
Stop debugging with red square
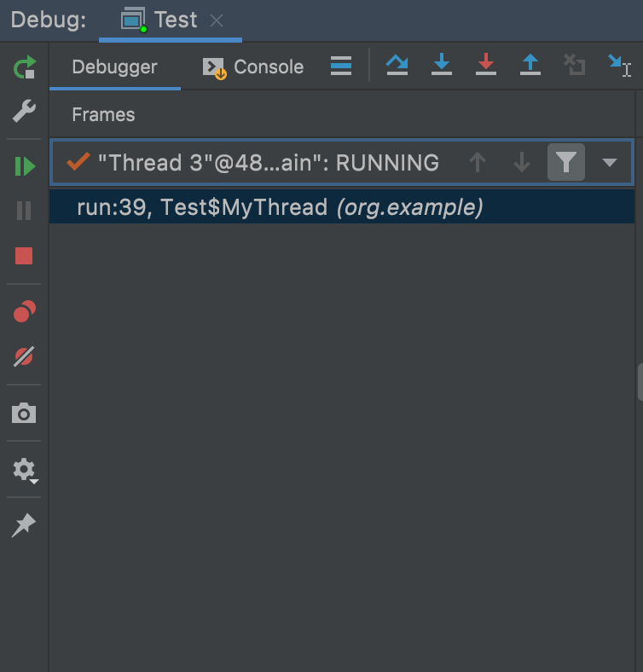(x=24, y=255)
